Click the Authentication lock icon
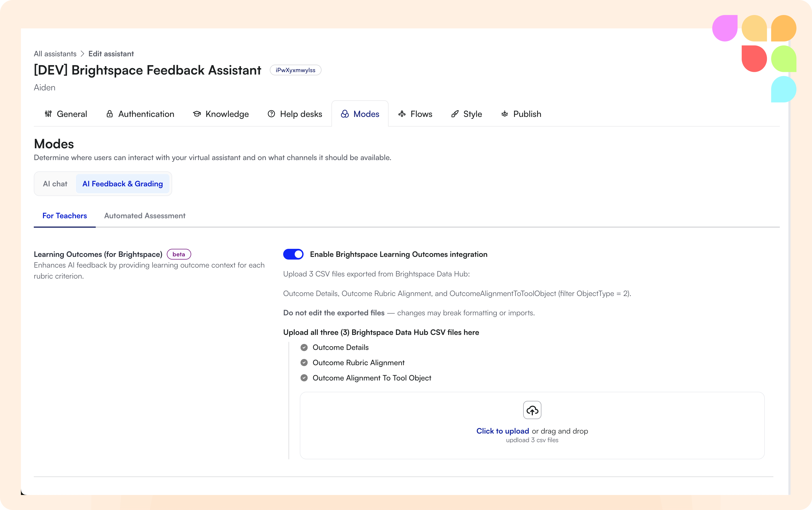812x510 pixels. [x=110, y=114]
